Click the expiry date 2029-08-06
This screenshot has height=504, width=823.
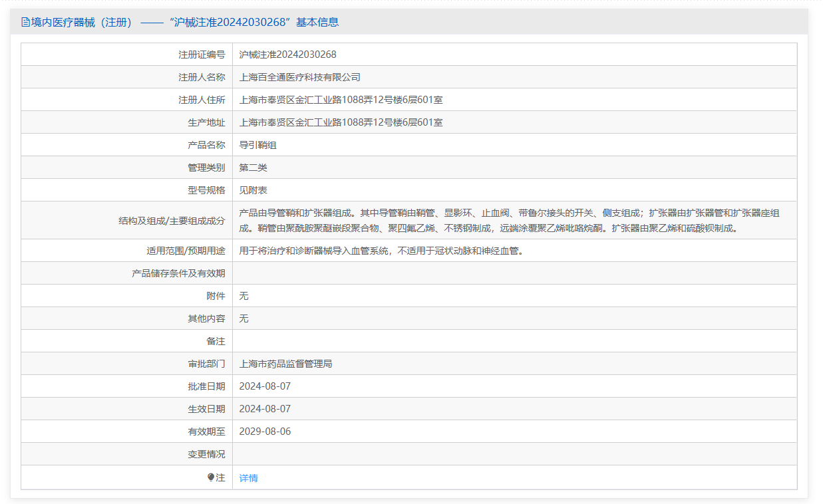pyautogui.click(x=265, y=432)
